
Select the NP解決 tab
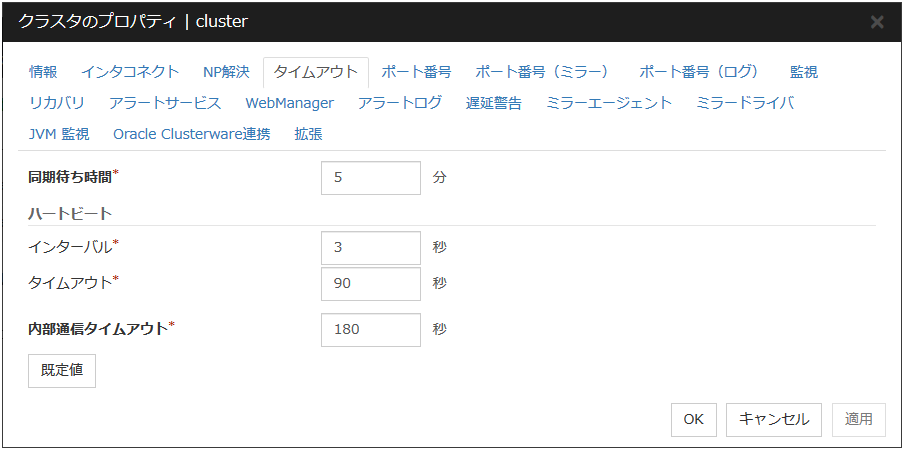coord(226,72)
